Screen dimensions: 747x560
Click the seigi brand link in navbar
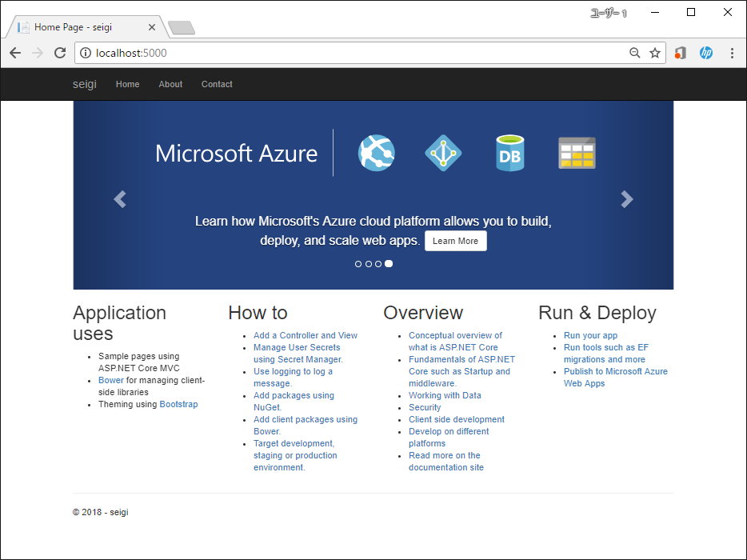(x=84, y=84)
